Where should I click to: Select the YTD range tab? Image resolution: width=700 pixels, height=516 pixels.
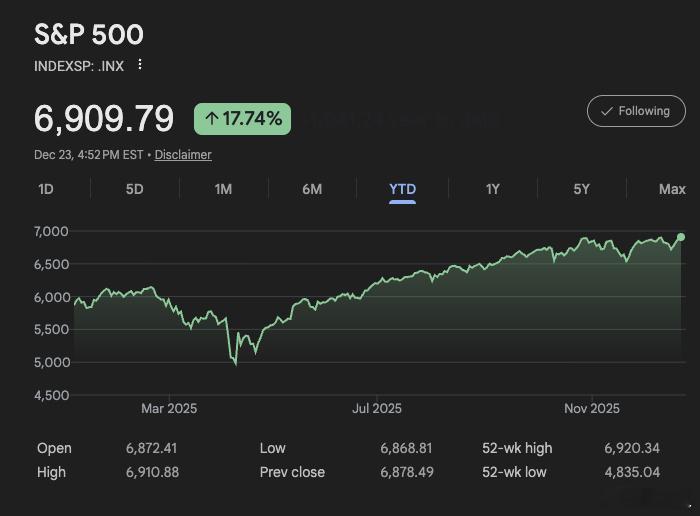[402, 189]
